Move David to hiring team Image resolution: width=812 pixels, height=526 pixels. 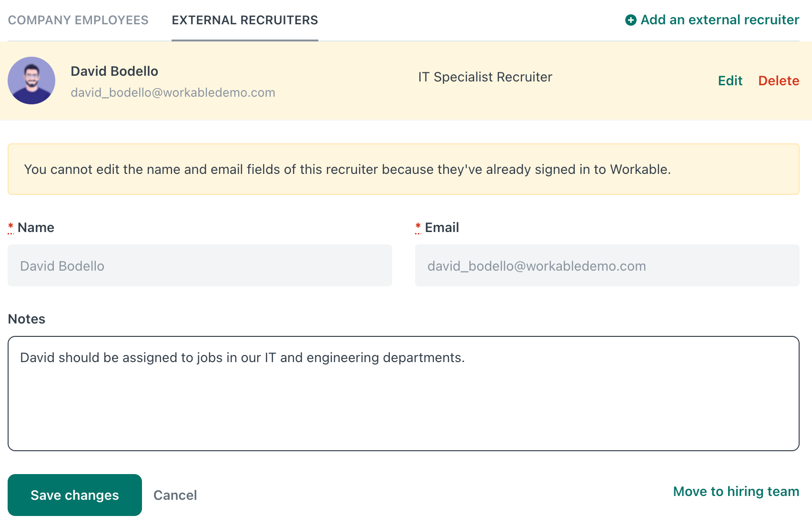[736, 491]
